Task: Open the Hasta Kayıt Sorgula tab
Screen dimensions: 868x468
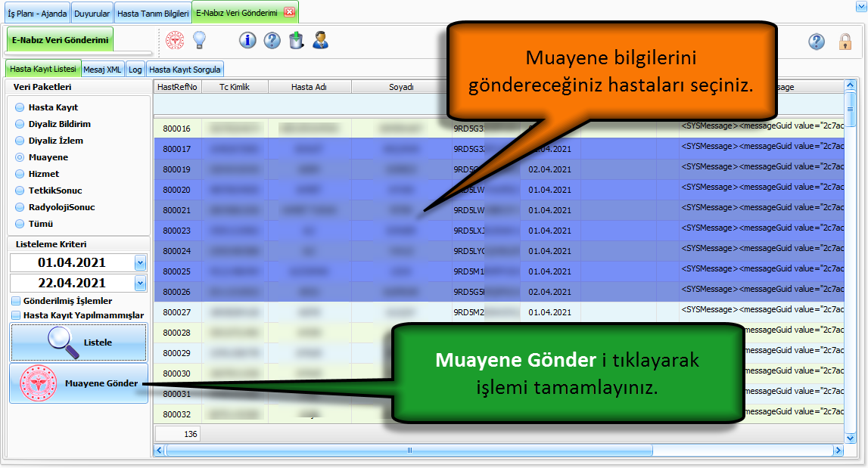Action: point(185,70)
